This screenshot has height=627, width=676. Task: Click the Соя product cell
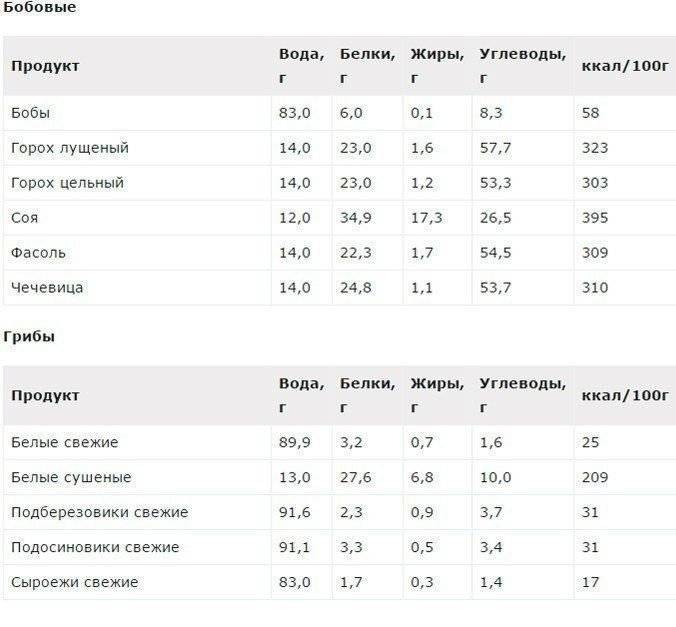25,218
